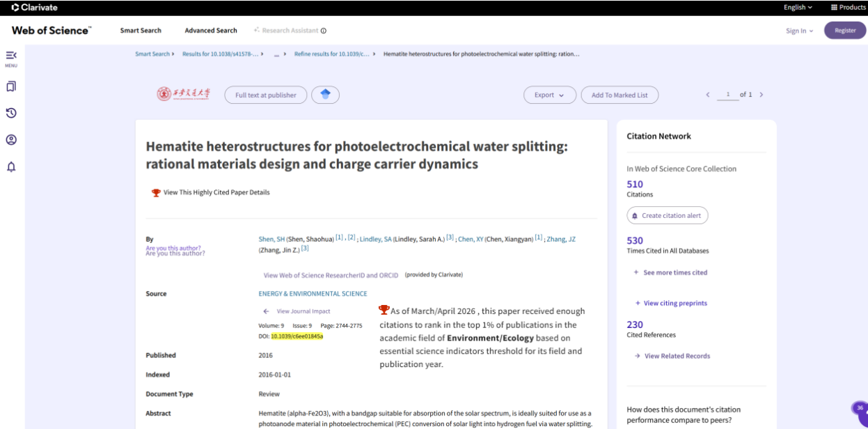Click Add To Marked List button
This screenshot has height=429, width=868.
tap(620, 95)
